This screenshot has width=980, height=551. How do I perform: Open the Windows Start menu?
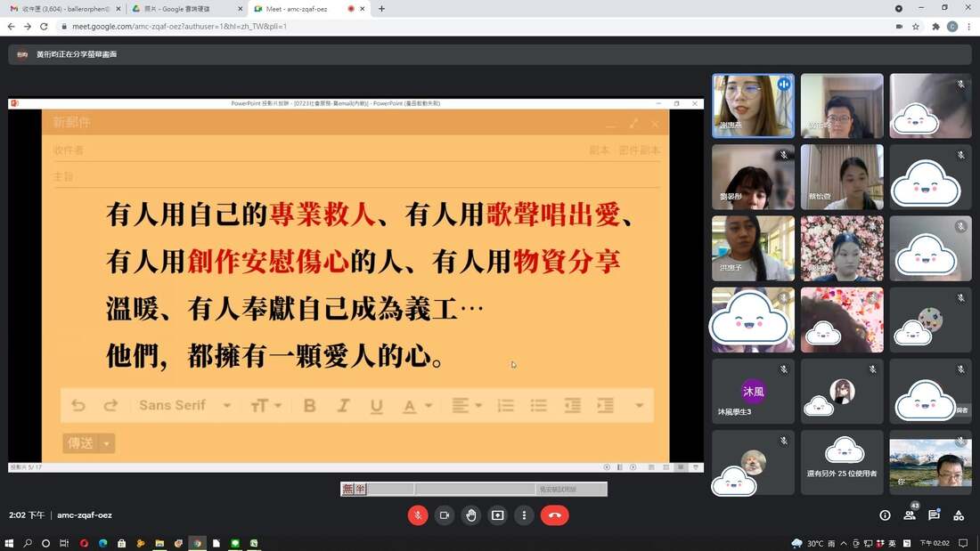(x=9, y=543)
